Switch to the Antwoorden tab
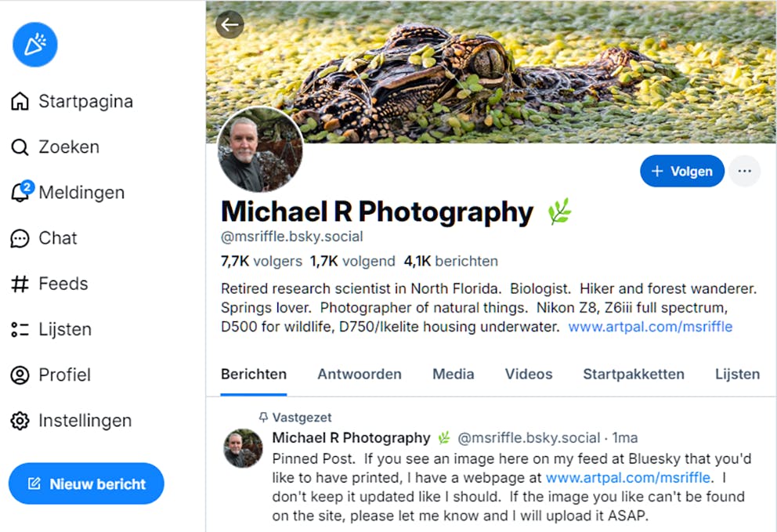Screen dimensions: 777x532 [360, 374]
